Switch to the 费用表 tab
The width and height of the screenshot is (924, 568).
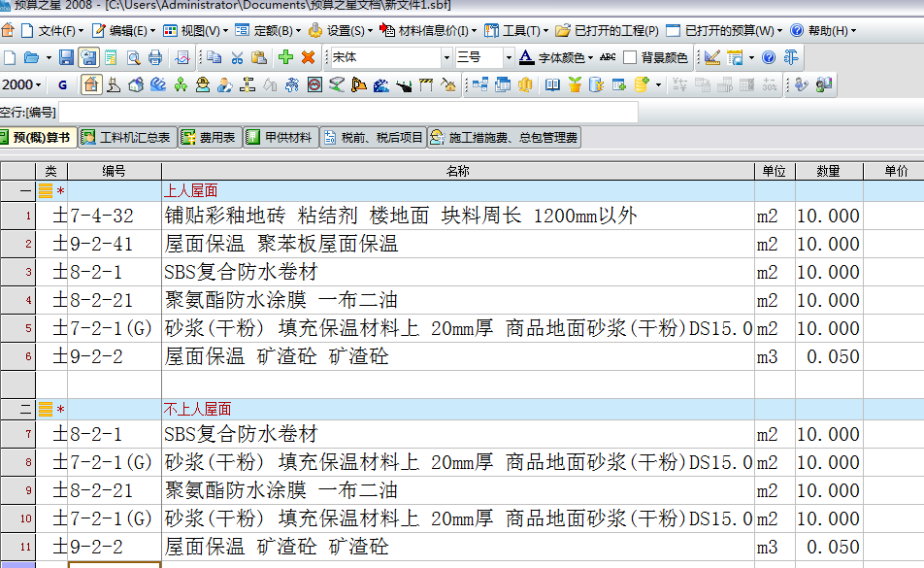pos(211,138)
